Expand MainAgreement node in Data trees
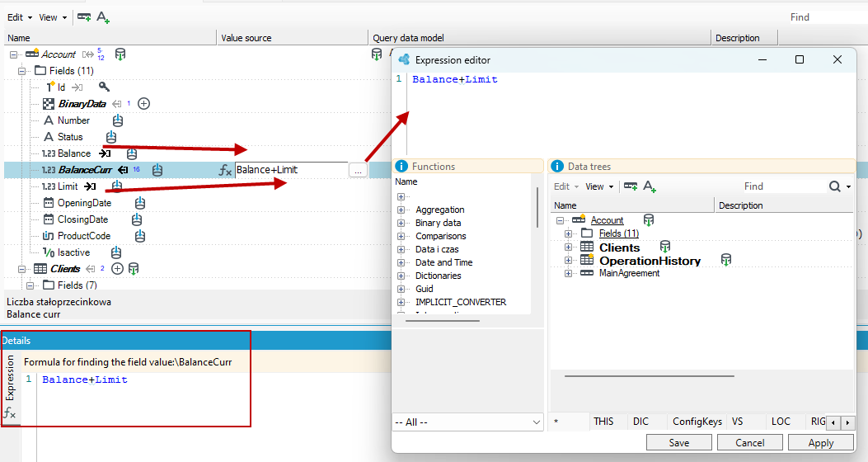Screen dimensions: 868x462 (x=568, y=274)
